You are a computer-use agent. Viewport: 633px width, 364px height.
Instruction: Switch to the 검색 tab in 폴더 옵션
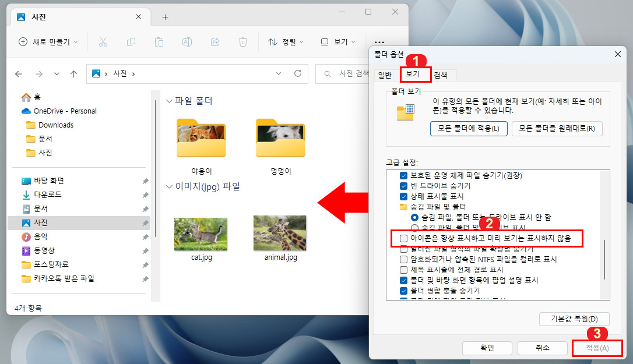tap(441, 75)
